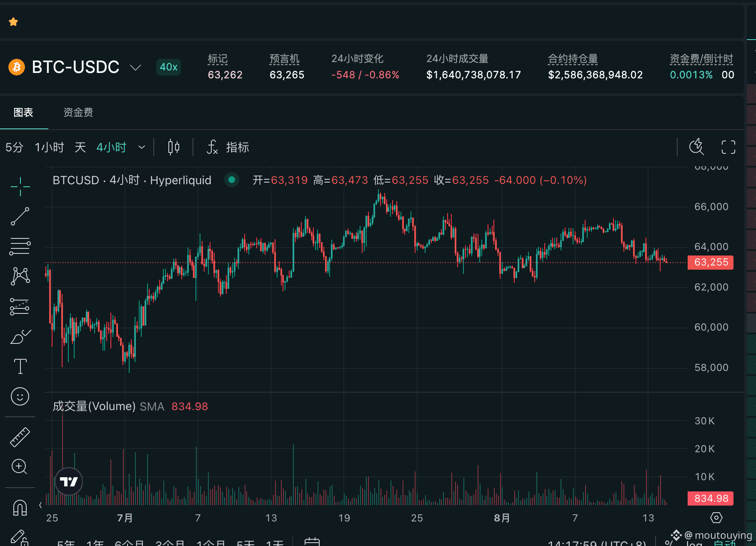Viewport: 756px width, 546px height.
Task: Toggle 自动 auto scale option
Action: (x=724, y=543)
